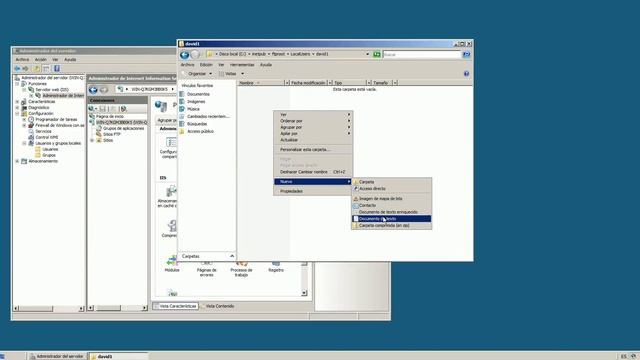Expand the Sitios node in IIS tree
Screen dimensions: 640x360
(x=92, y=140)
